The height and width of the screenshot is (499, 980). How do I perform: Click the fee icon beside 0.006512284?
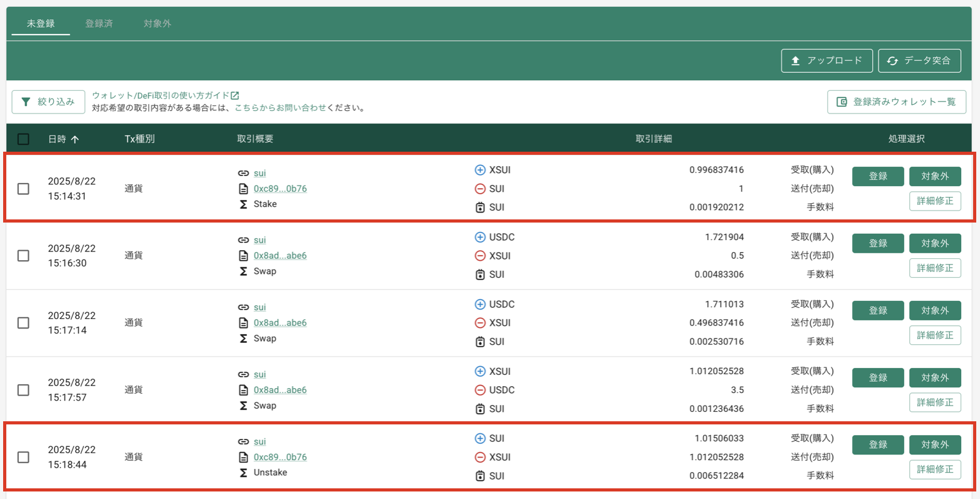point(480,476)
